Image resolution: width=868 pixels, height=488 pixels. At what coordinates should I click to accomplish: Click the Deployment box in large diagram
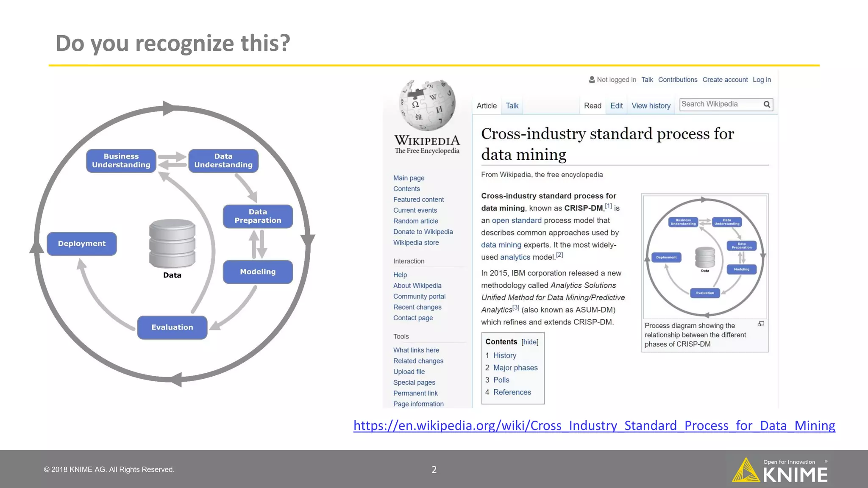(82, 244)
